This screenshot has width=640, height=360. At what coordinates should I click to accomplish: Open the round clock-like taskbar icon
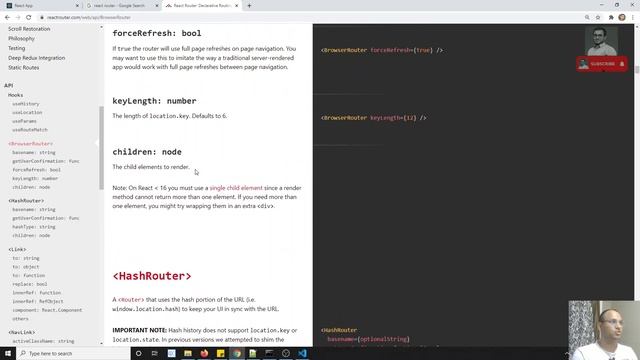(286, 353)
